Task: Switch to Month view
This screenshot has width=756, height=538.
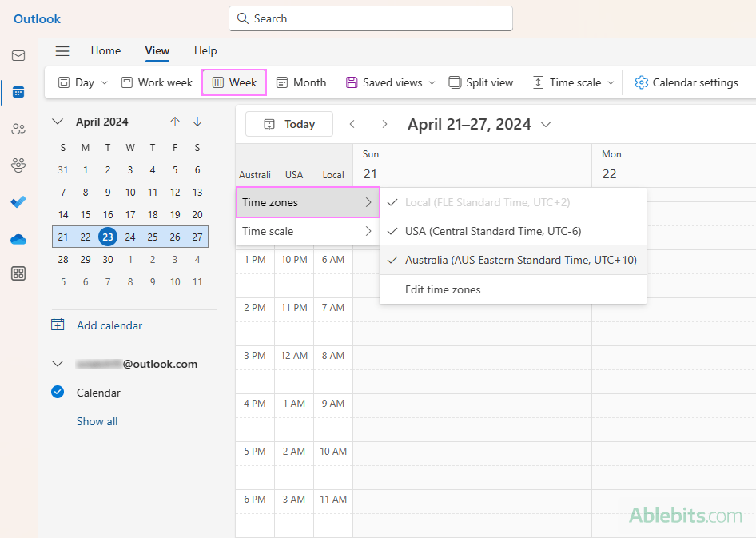Action: (x=301, y=82)
